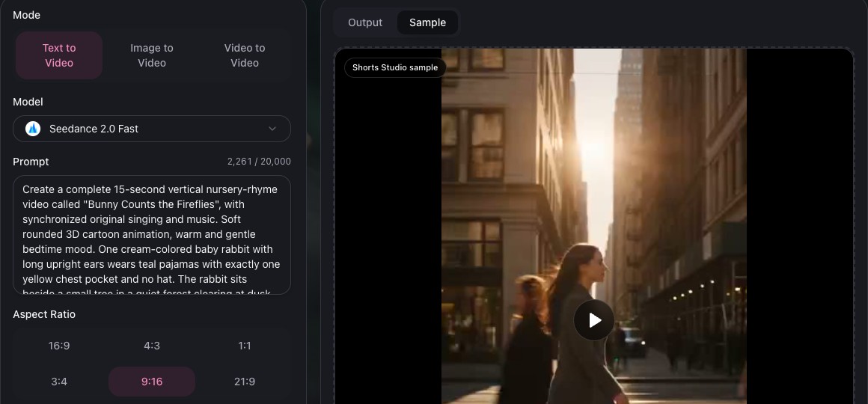
Task: Choose 4:3 aspect ratio
Action: coord(152,346)
